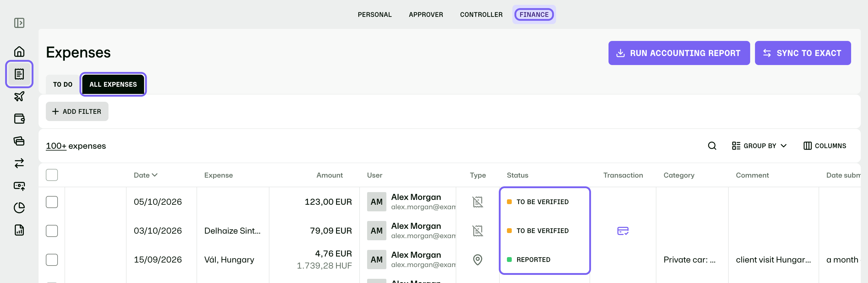Toggle the select-all checkbox in table header

tap(52, 175)
